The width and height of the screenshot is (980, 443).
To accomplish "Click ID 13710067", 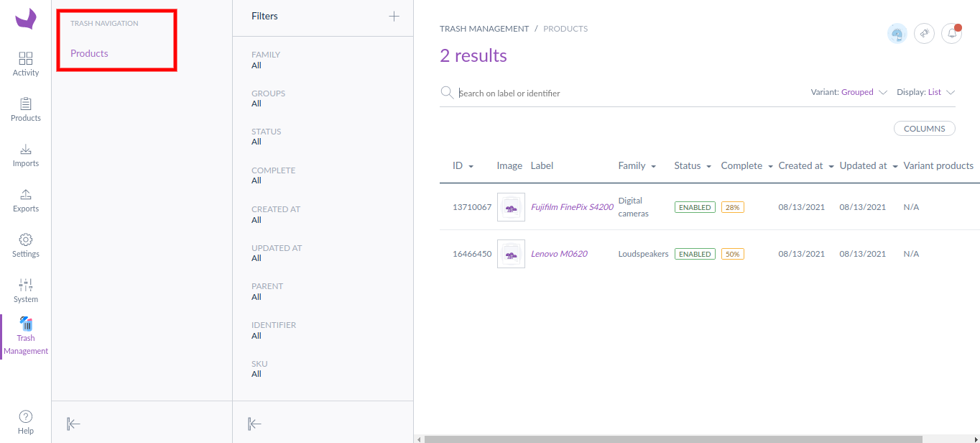I will [472, 207].
